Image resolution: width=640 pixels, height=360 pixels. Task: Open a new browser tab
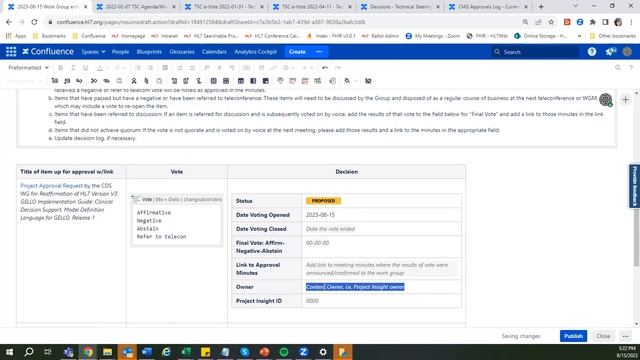pos(541,7)
